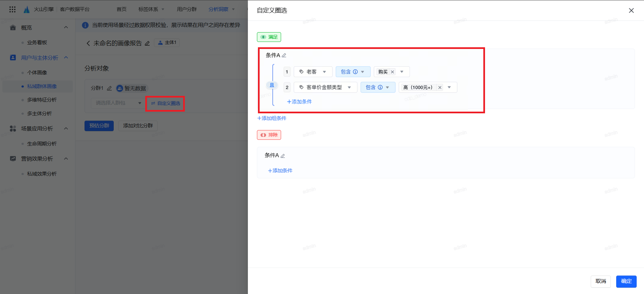Click the 客户数据平台 title text
The height and width of the screenshot is (294, 644).
point(75,9)
